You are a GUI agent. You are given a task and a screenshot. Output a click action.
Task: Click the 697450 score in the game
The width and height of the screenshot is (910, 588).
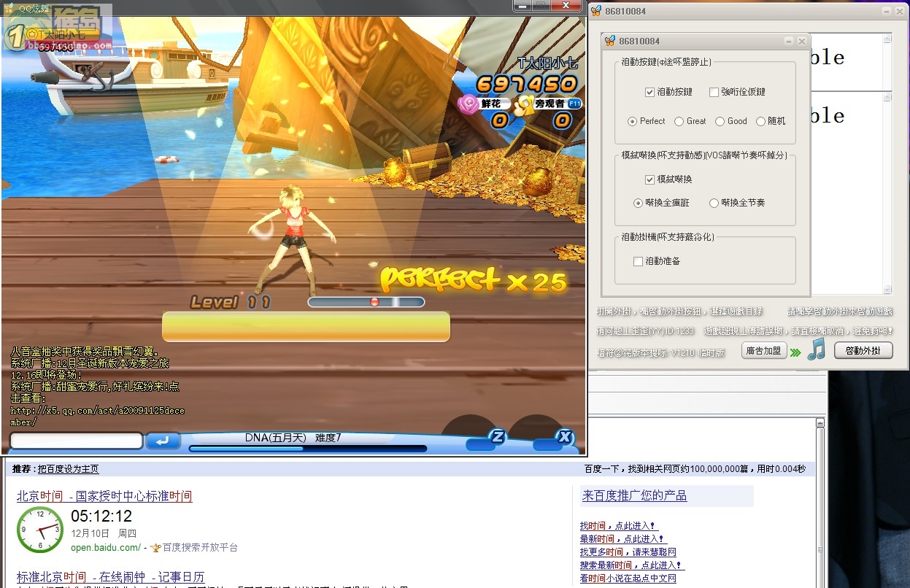(527, 85)
